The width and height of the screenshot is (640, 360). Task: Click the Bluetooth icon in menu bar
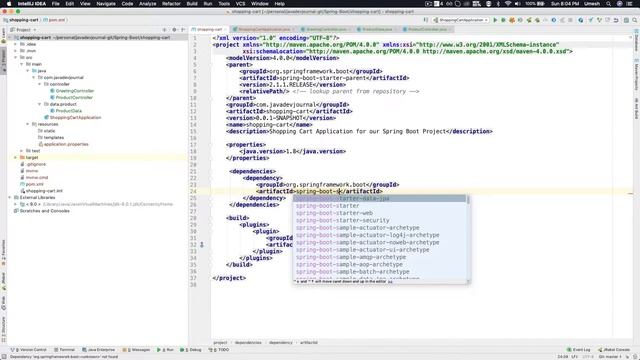(498, 4)
